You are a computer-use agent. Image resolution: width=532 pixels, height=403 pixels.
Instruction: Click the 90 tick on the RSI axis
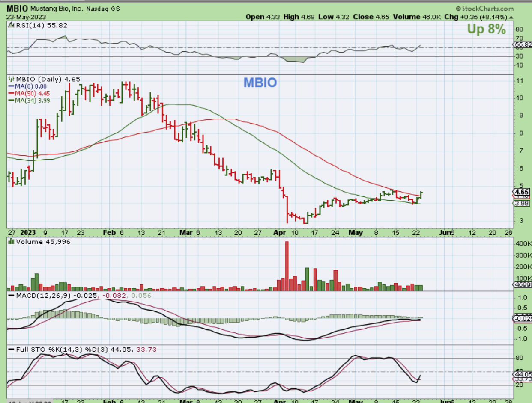point(520,30)
